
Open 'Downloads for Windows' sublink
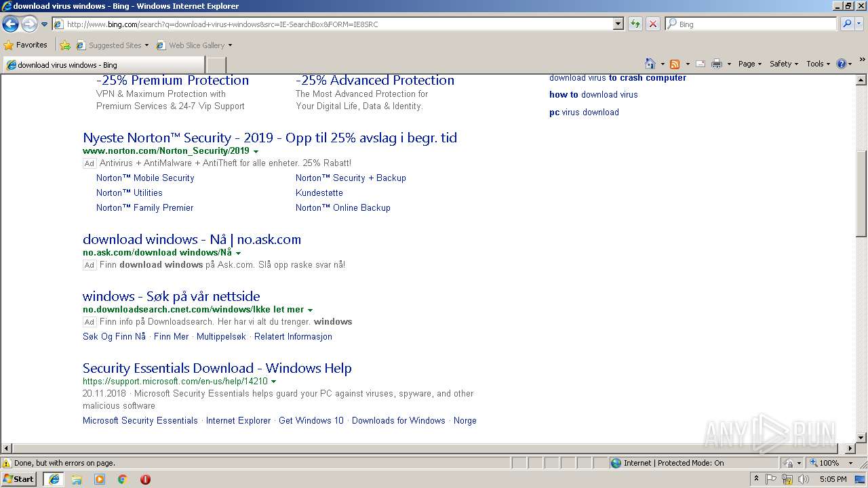click(399, 420)
